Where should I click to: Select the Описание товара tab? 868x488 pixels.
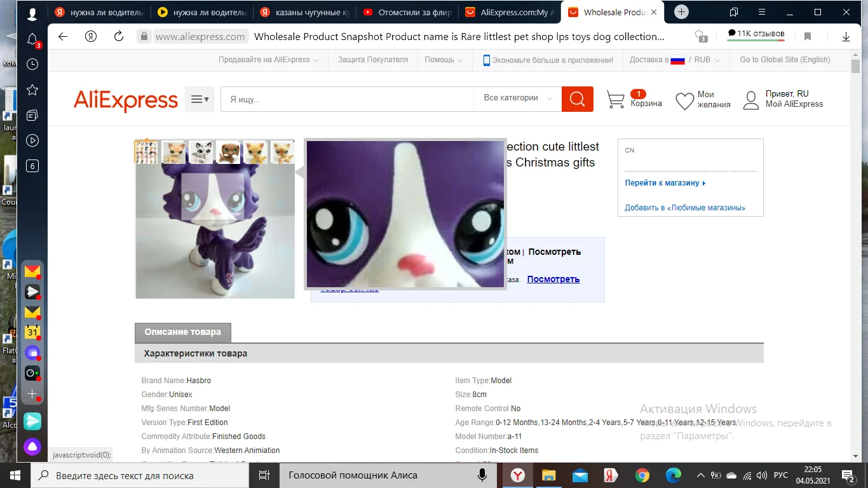point(183,332)
